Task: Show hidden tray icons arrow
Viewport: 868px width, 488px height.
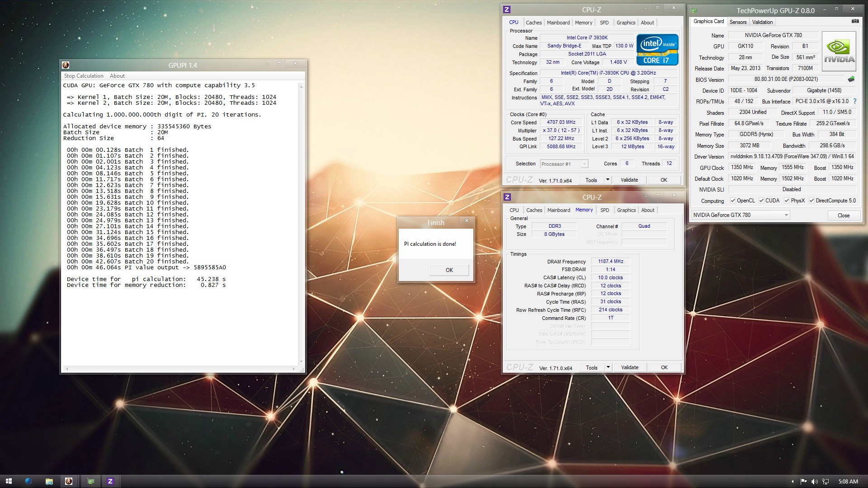Action: (x=793, y=482)
